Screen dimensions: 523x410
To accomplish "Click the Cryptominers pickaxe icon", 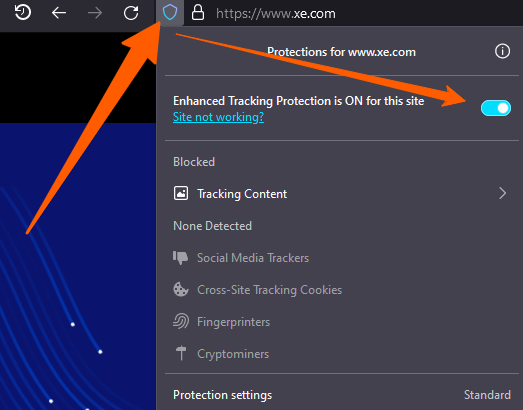I will (181, 353).
